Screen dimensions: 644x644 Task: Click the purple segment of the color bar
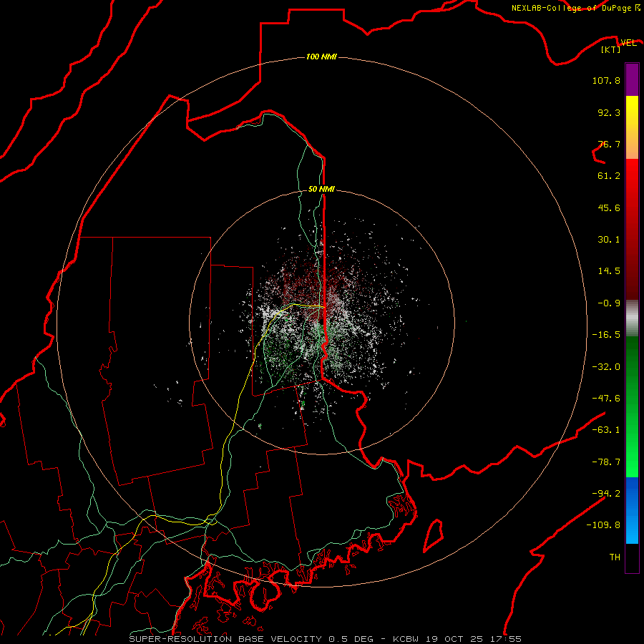click(x=632, y=79)
